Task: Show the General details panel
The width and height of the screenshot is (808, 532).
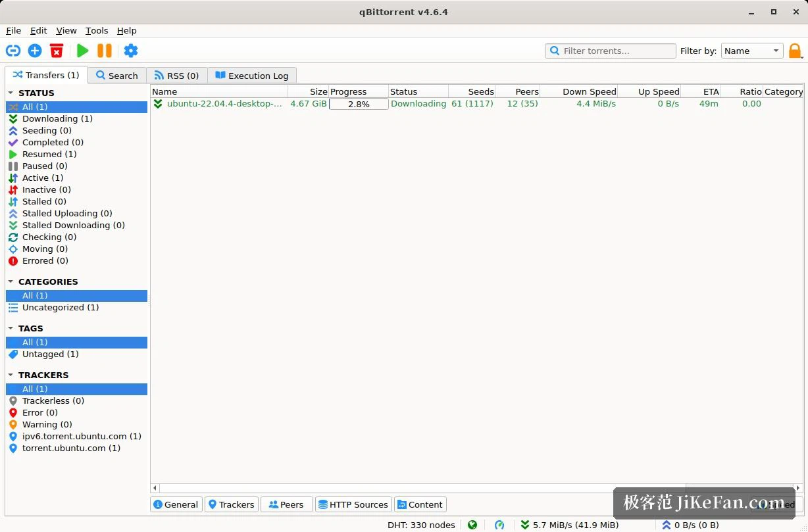Action: [x=175, y=504]
